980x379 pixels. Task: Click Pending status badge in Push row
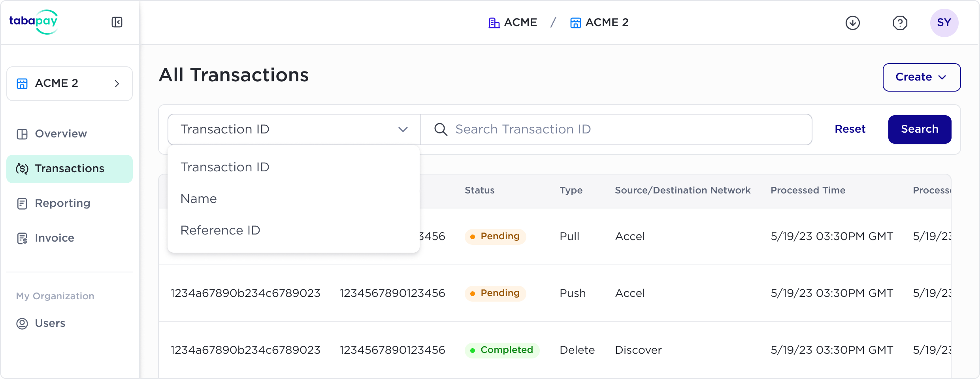coord(495,293)
